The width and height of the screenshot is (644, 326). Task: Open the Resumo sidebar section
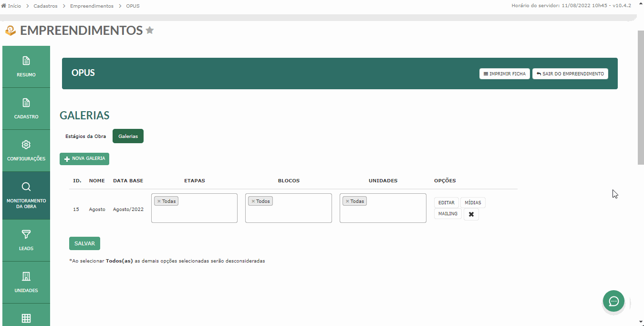(x=26, y=67)
